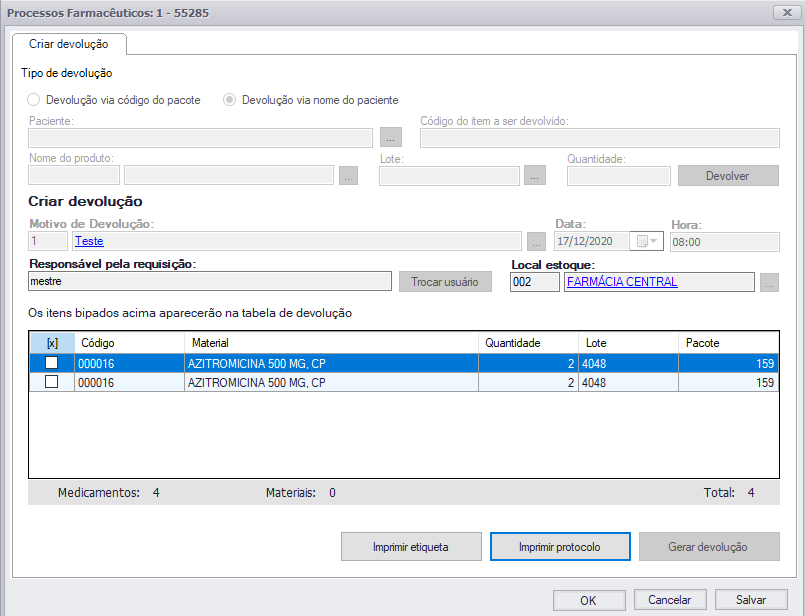Viewport: 805px width, 616px height.
Task: Open Motivo de Devolução lookup button
Action: click(x=536, y=241)
